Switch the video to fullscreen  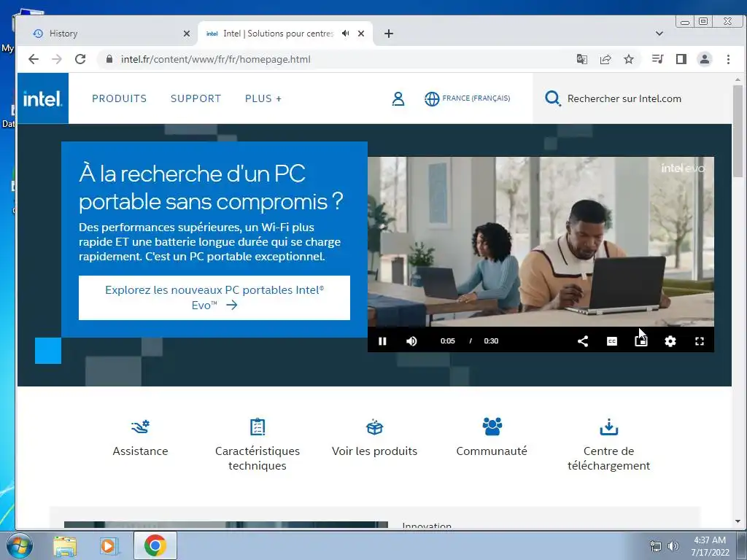click(x=700, y=341)
